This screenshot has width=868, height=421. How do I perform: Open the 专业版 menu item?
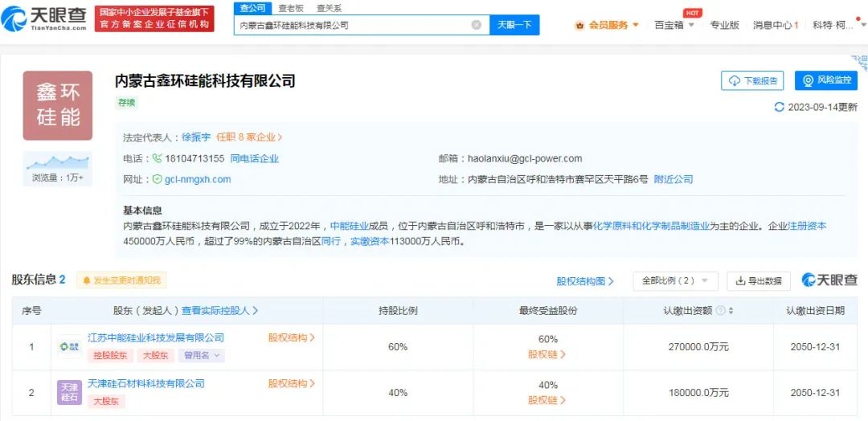coord(724,25)
